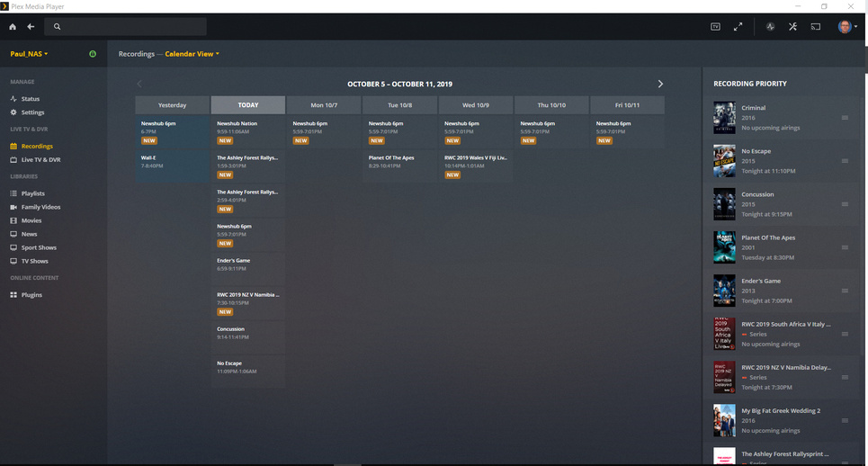This screenshot has height=466, width=868.
Task: Select the Wed 10/9 column header
Action: pos(476,105)
